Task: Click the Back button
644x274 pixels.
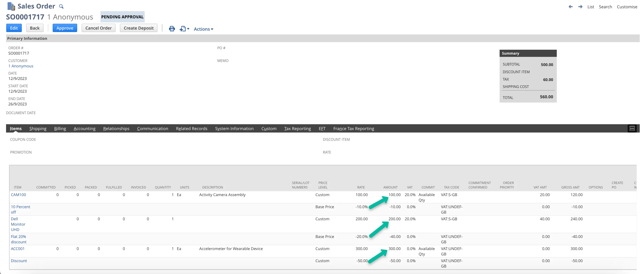Action: pyautogui.click(x=35, y=28)
